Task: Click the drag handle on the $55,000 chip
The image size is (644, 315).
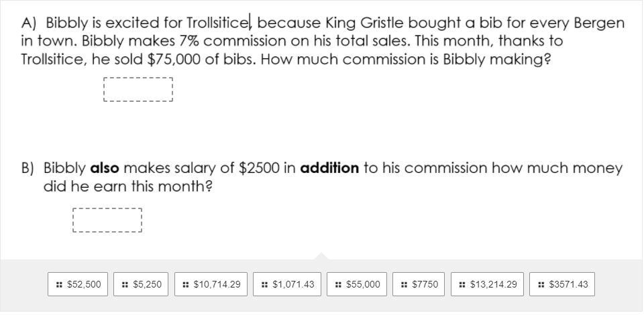Action: [339, 285]
